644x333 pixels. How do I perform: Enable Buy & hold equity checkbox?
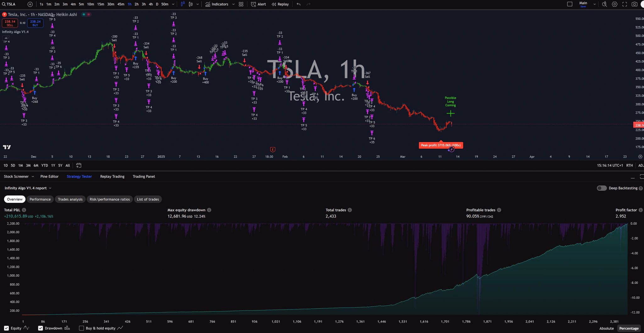coord(81,328)
